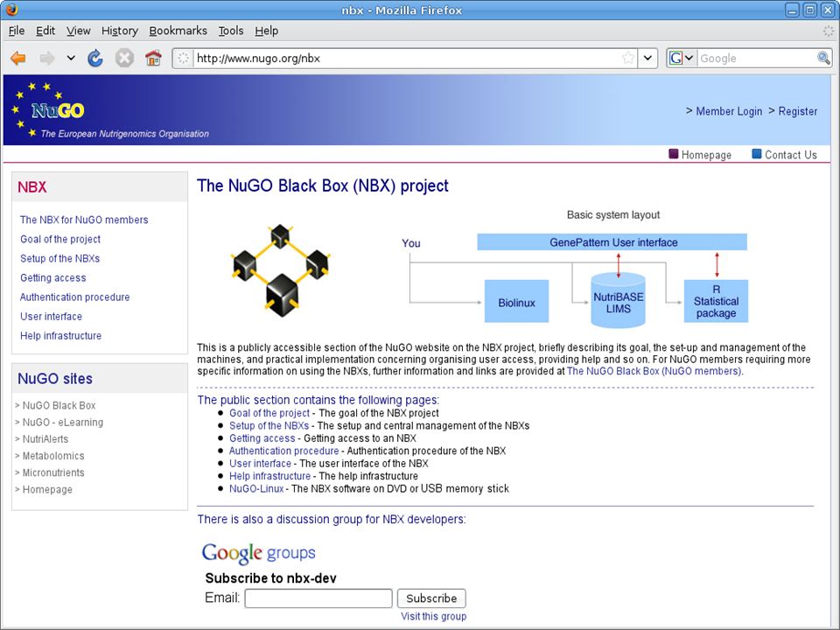840x630 pixels.
Task: Go to the Home page icon
Action: coord(153,58)
